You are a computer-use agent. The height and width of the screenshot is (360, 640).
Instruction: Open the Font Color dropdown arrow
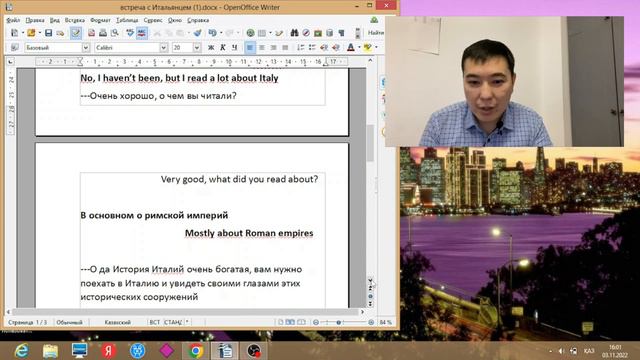click(x=359, y=48)
